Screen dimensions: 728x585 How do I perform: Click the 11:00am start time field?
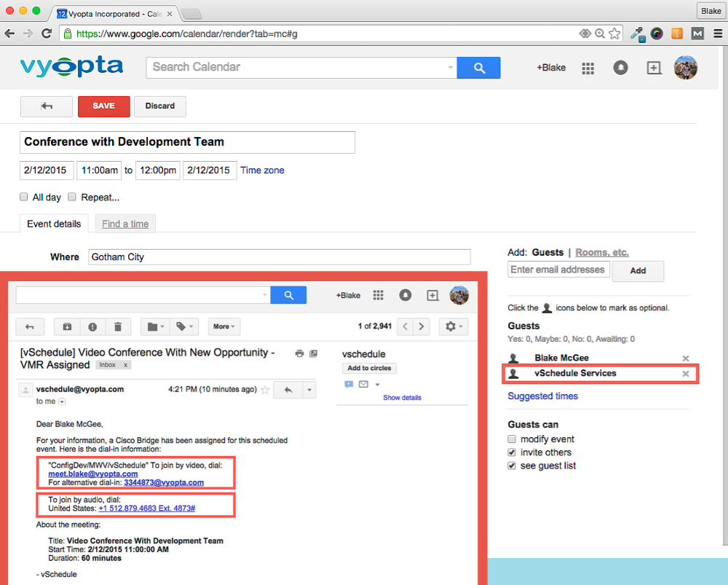click(x=99, y=170)
